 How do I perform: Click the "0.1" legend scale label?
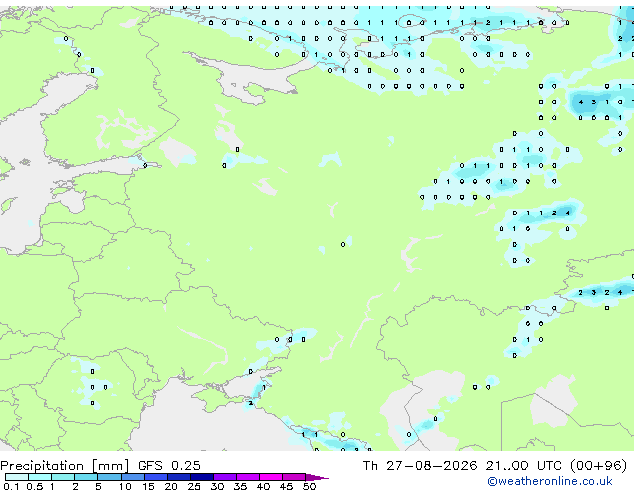point(11,486)
